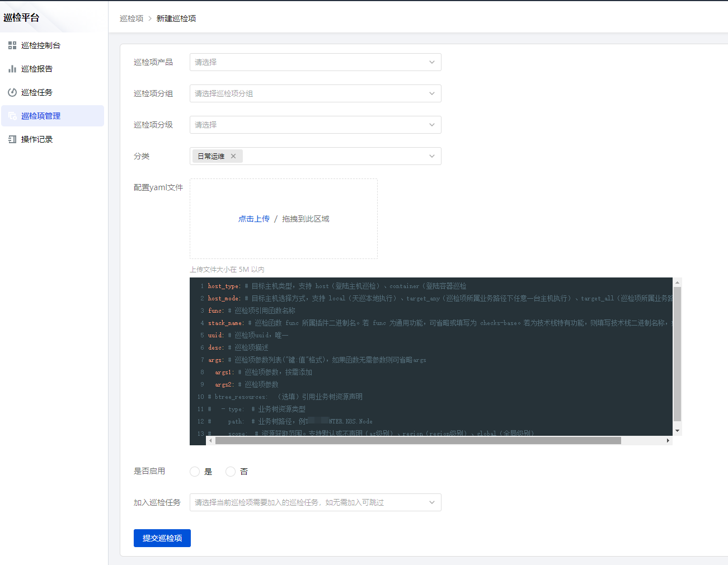Submit form with 提交巡检项 button
The image size is (728, 565).
click(x=162, y=538)
